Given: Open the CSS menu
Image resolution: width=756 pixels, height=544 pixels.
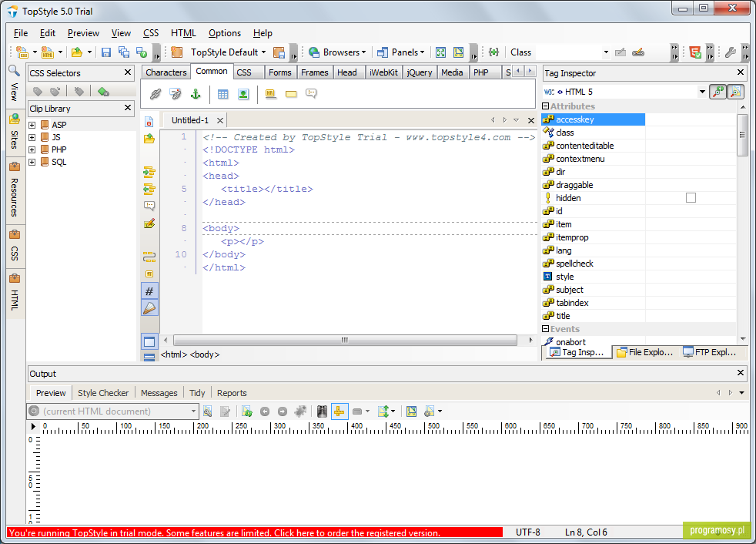Looking at the screenshot, I should 151,33.
